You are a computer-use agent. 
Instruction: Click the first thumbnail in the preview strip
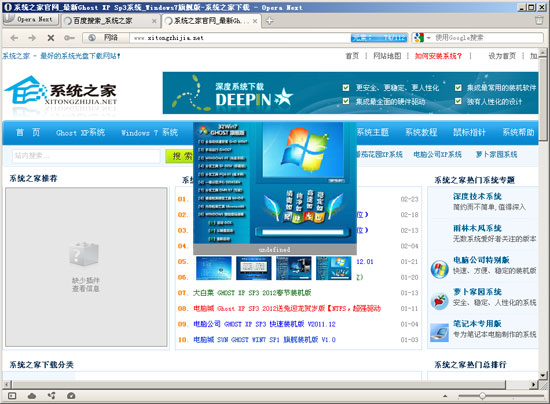pos(214,268)
